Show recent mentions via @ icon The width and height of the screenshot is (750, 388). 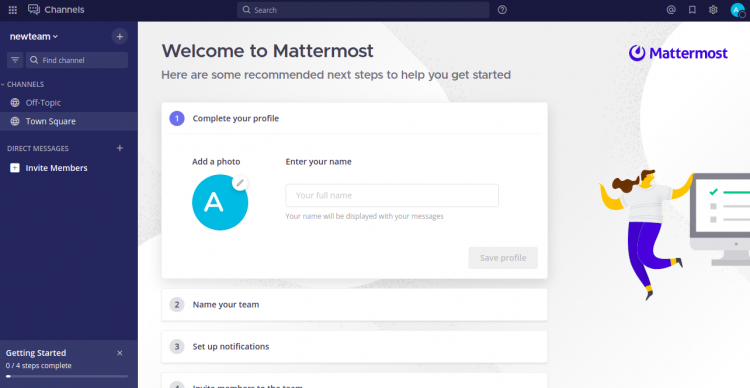pos(671,10)
